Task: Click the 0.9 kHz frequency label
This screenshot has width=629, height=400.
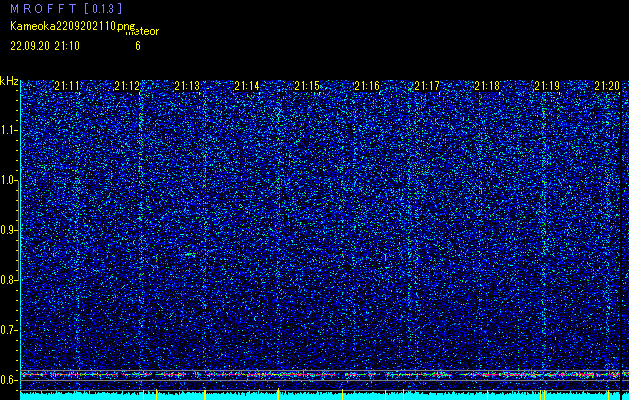Action: tap(9, 230)
